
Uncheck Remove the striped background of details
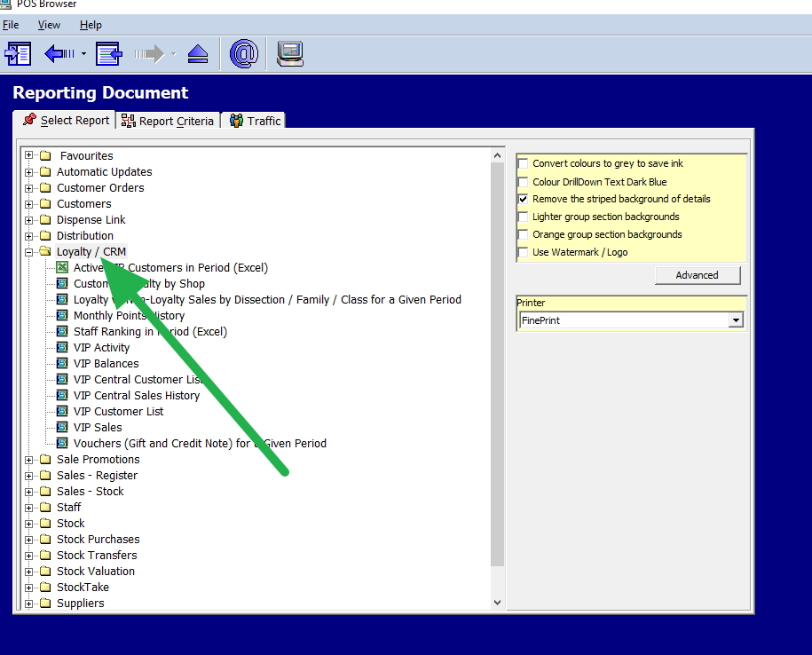tap(524, 199)
